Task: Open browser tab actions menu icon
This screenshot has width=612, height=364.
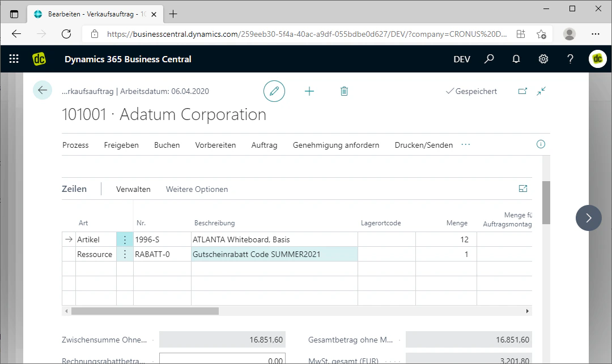Action: (14, 14)
